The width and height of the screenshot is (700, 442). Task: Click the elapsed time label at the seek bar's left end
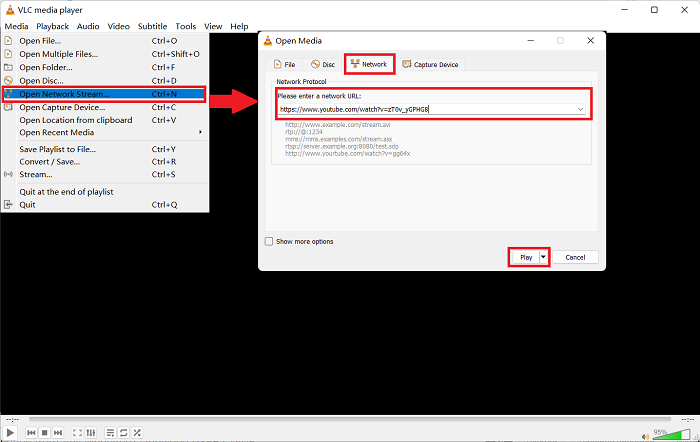tap(12, 419)
